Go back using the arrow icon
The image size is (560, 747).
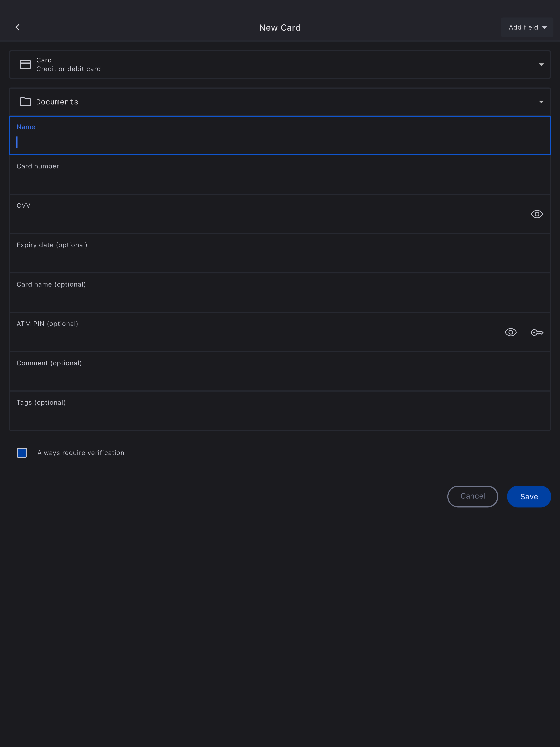point(17,27)
